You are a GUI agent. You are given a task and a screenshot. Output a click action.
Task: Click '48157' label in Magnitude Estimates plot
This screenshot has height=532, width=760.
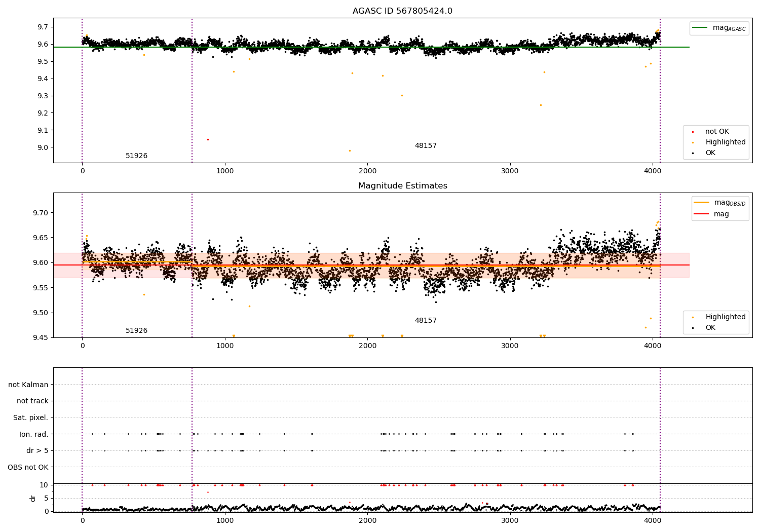pyautogui.click(x=426, y=321)
